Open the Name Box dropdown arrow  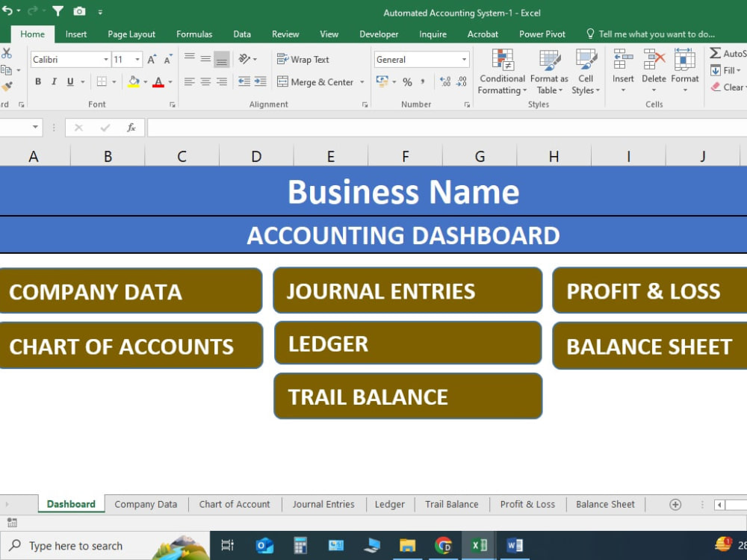point(35,127)
